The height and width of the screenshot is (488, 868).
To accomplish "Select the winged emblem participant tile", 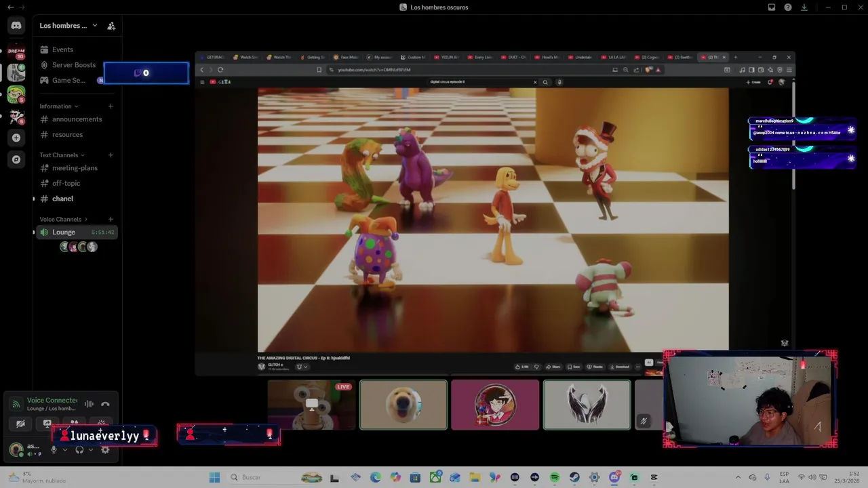I will 587,405.
